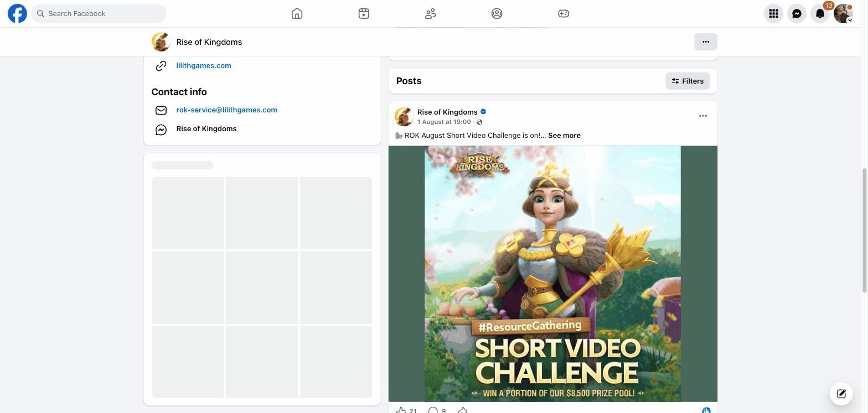Open the Friends tab
The image size is (868, 413).
point(430,13)
